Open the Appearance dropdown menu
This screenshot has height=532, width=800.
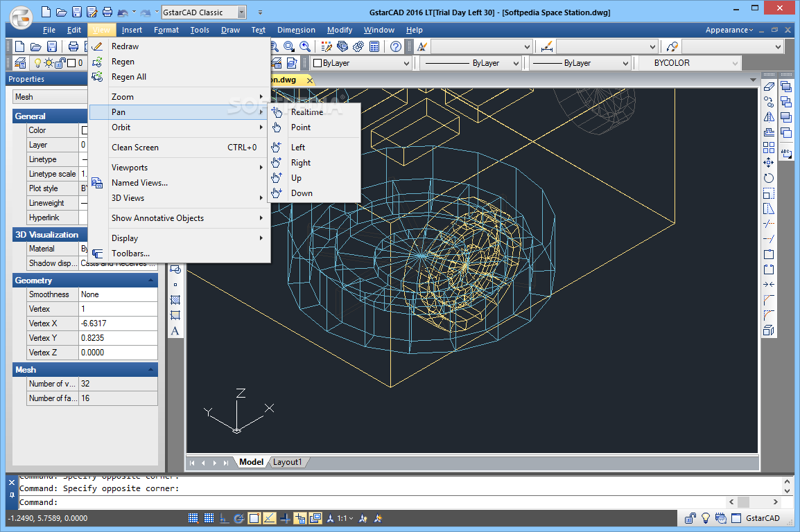(729, 30)
